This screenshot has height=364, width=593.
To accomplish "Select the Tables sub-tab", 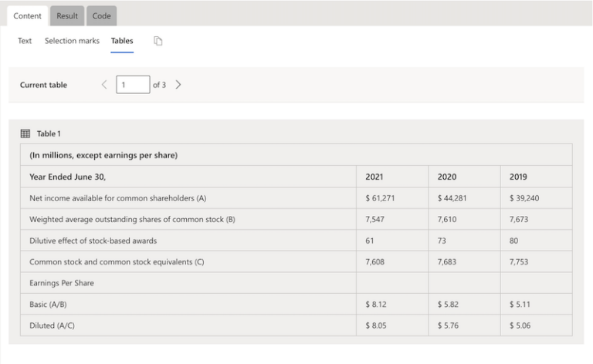I will [x=122, y=41].
